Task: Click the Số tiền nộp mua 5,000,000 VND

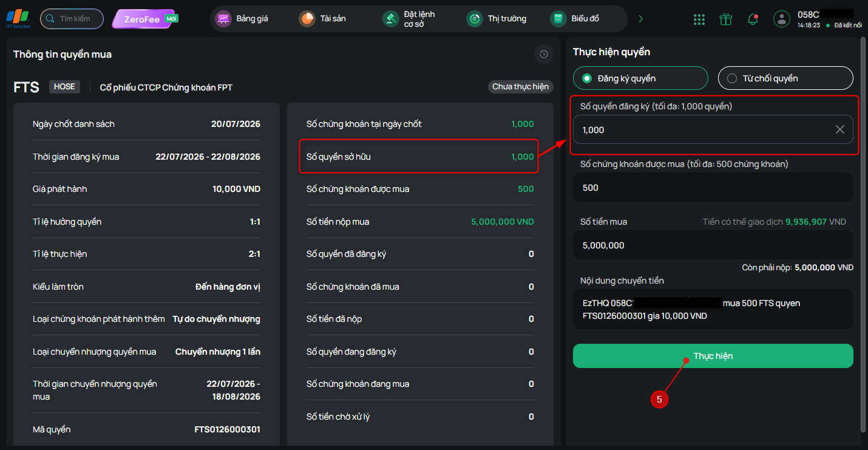Action: (x=503, y=222)
